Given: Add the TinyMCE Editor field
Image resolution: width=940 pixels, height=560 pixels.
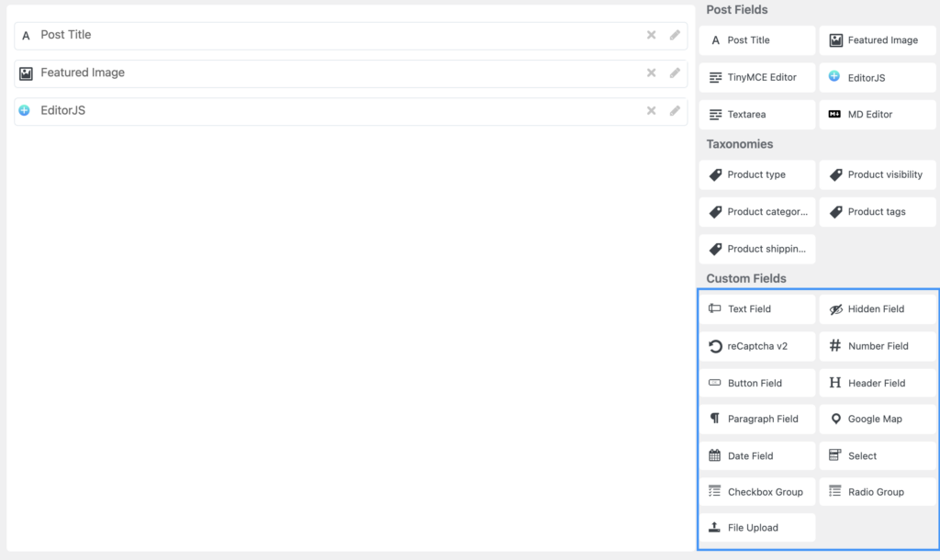Looking at the screenshot, I should (x=757, y=77).
